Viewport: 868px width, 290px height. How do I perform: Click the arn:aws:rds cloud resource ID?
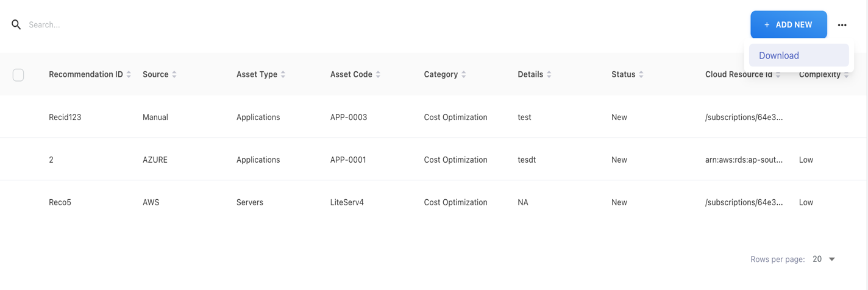point(744,160)
